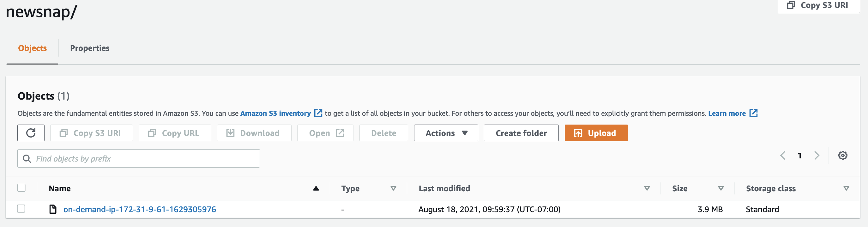868x227 pixels.
Task: Click the refresh icon to reload objects
Action: pyautogui.click(x=31, y=133)
